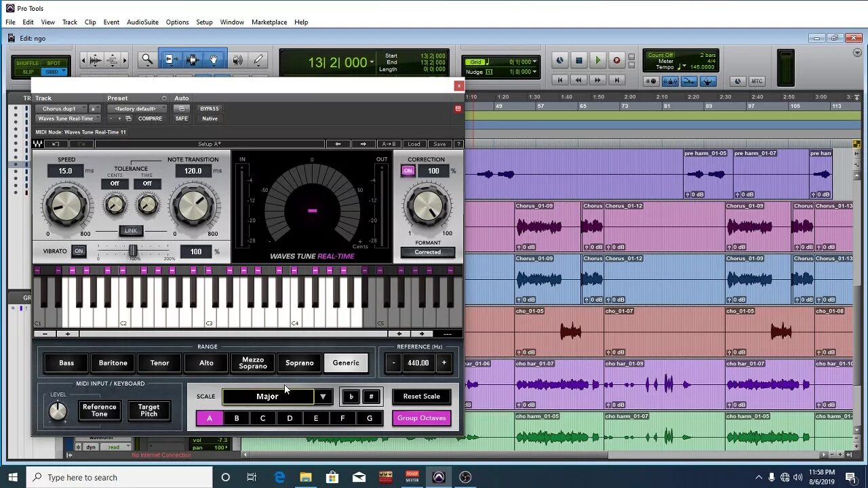Click the sharp accidental button
Viewport: 868px width, 488px height.
pos(371,396)
